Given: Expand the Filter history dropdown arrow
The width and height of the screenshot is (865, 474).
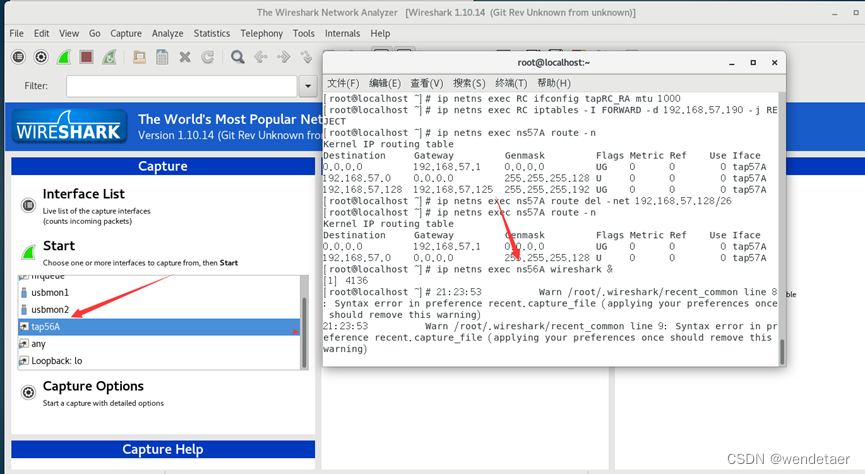Looking at the screenshot, I should point(308,86).
